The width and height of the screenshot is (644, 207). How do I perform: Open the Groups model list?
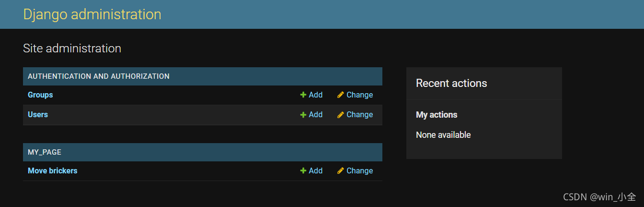pos(40,95)
